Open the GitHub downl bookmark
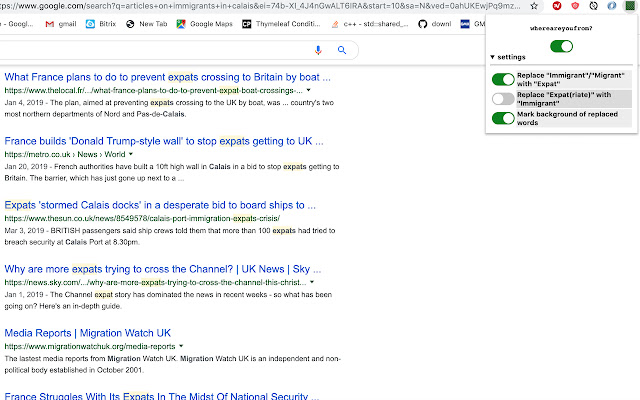The height and width of the screenshot is (400, 640). coord(435,24)
